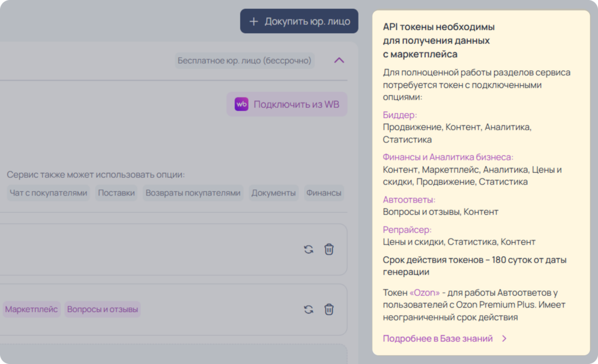Click the arrow next to Подробнее в Базе знаний
598x364 pixels.
coord(504,338)
